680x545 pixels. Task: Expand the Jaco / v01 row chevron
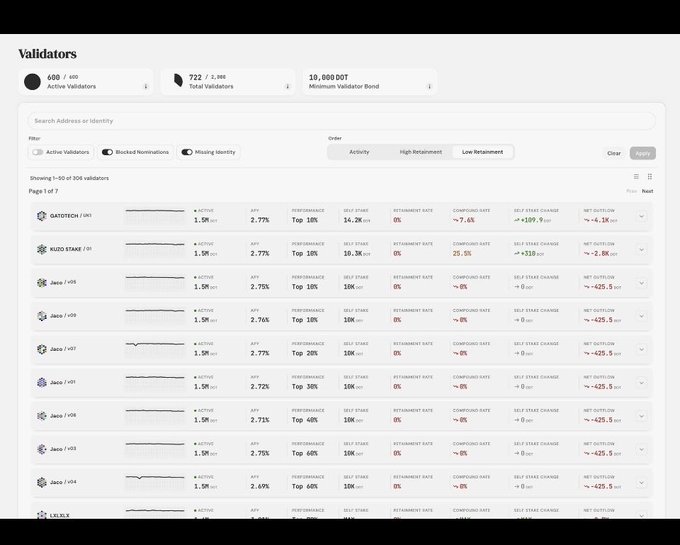tap(641, 382)
